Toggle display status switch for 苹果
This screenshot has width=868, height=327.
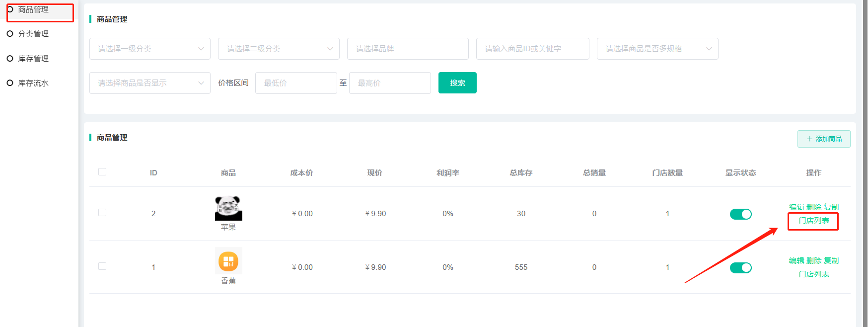pyautogui.click(x=740, y=214)
